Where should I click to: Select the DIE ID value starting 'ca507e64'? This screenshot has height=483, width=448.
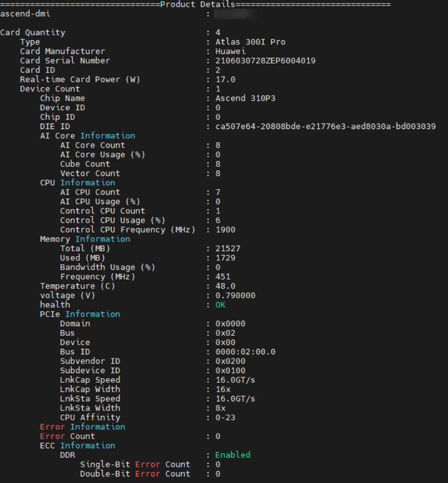(x=325, y=126)
